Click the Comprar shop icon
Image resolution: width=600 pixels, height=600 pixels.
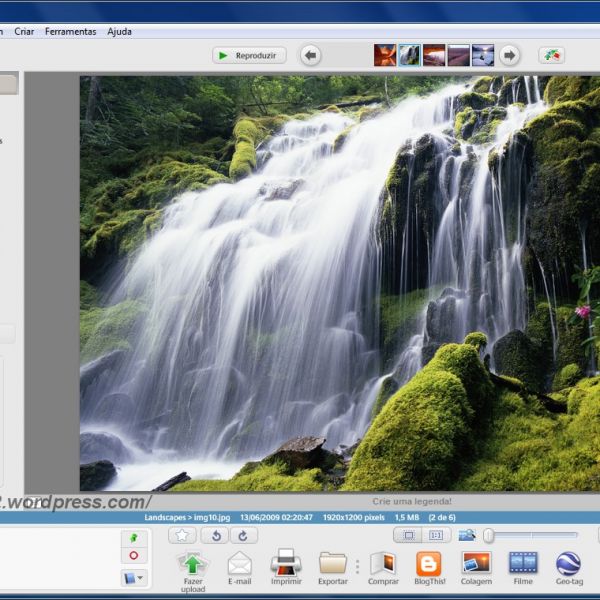click(x=382, y=564)
